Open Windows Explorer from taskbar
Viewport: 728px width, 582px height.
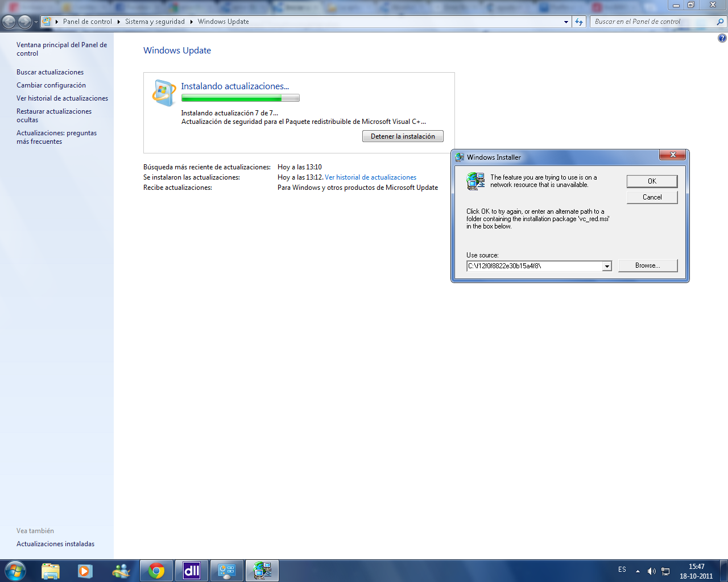[x=51, y=571]
